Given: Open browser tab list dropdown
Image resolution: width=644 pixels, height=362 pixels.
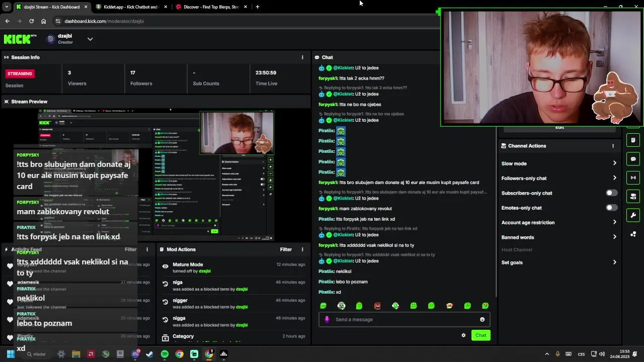Looking at the screenshot, I should tap(6, 7).
